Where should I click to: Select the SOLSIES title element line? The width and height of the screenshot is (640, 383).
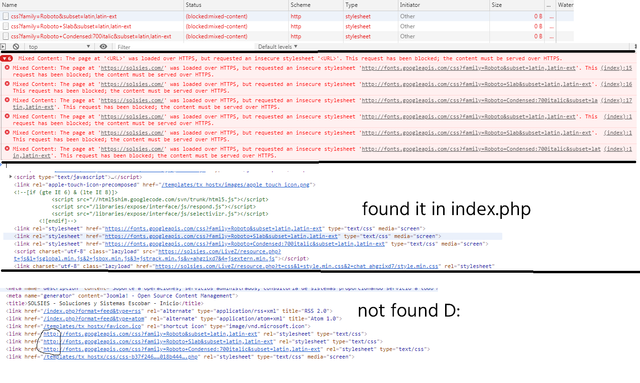click(104, 303)
